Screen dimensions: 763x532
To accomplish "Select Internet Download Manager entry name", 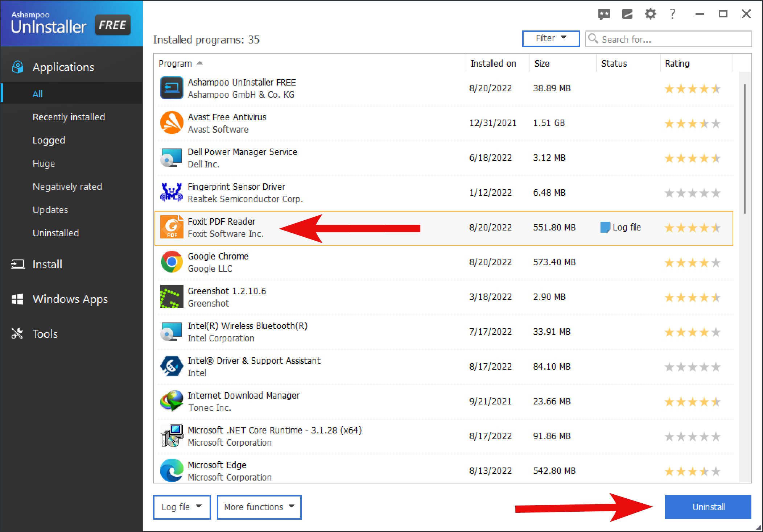I will [x=244, y=395].
